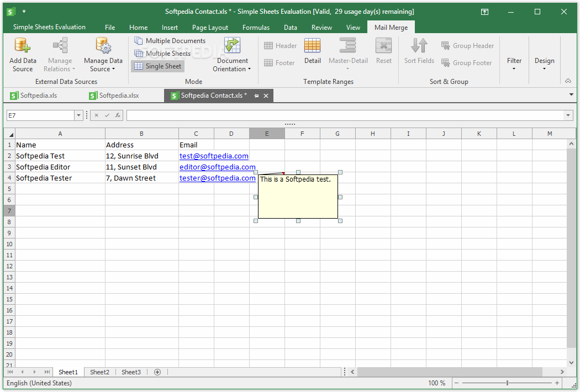Select Multiple Documents mode

pos(170,41)
